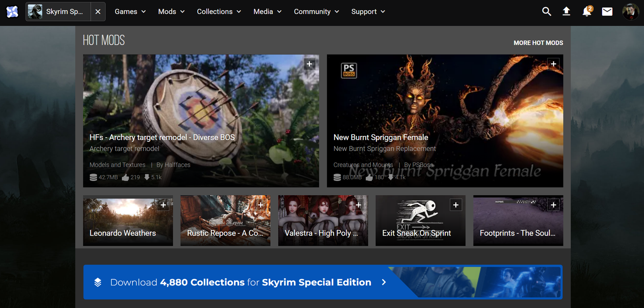Viewport: 644px width, 308px height.
Task: Add Rustic Repose with plus icon
Action: coord(261,205)
